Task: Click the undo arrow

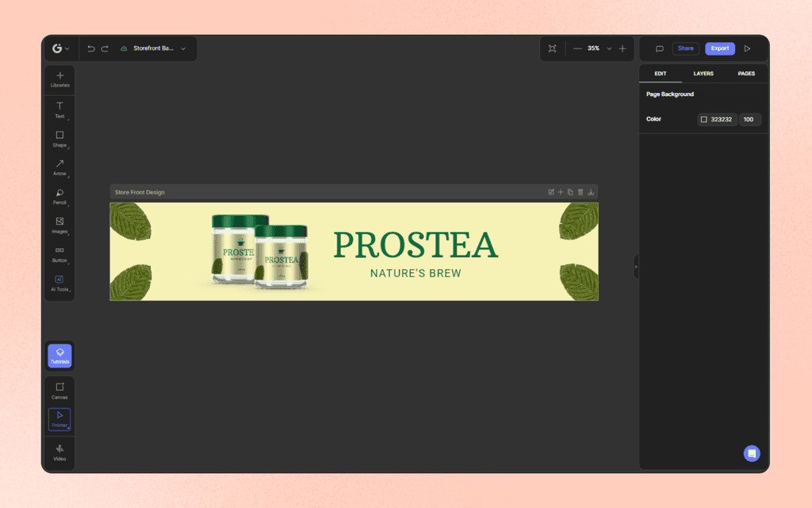Action: [x=90, y=48]
